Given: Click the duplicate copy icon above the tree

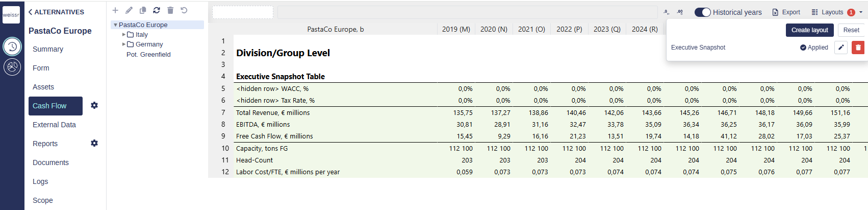Looking at the screenshot, I should pos(143,10).
